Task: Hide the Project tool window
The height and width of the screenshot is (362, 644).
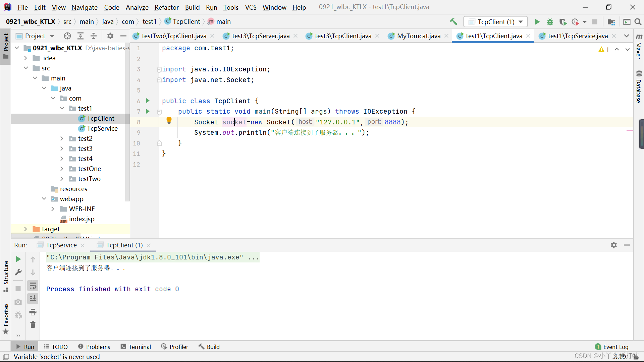Action: 123,36
